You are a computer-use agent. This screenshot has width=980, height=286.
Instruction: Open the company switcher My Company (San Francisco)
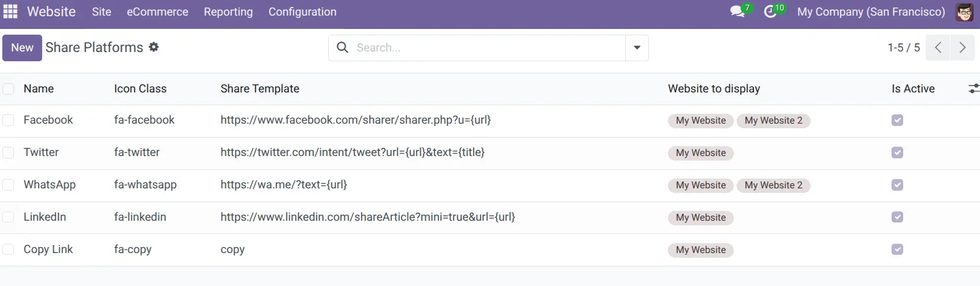[871, 12]
